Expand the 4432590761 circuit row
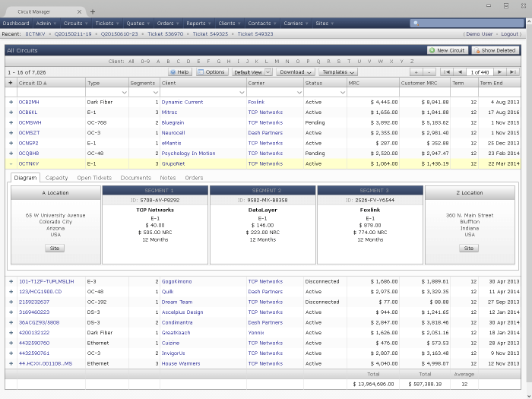 coord(11,353)
